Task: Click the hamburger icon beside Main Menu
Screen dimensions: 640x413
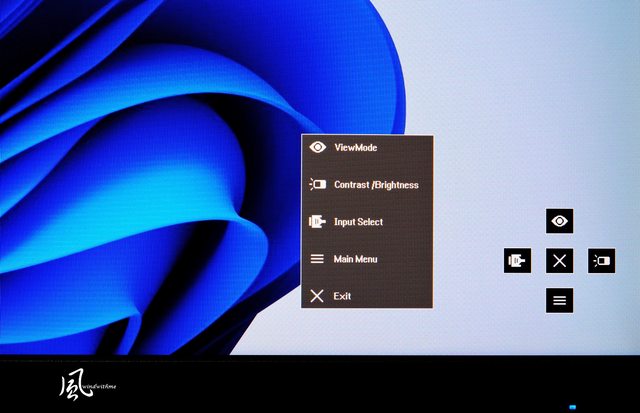Action: click(x=317, y=259)
